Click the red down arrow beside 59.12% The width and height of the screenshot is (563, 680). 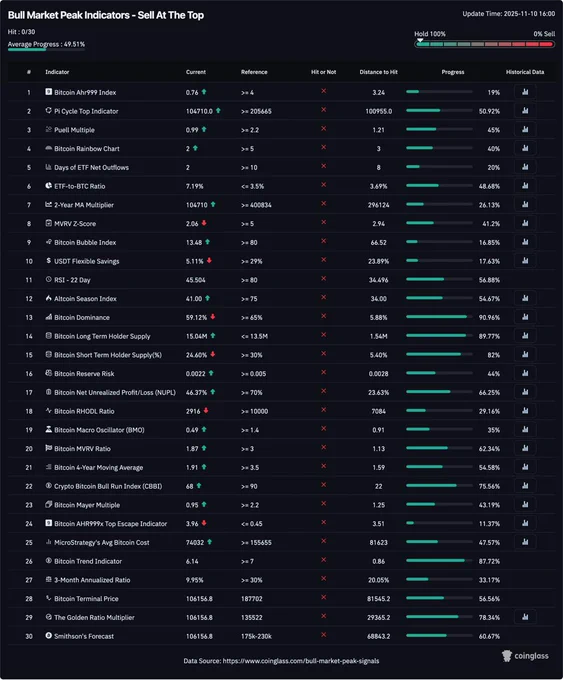[213, 317]
